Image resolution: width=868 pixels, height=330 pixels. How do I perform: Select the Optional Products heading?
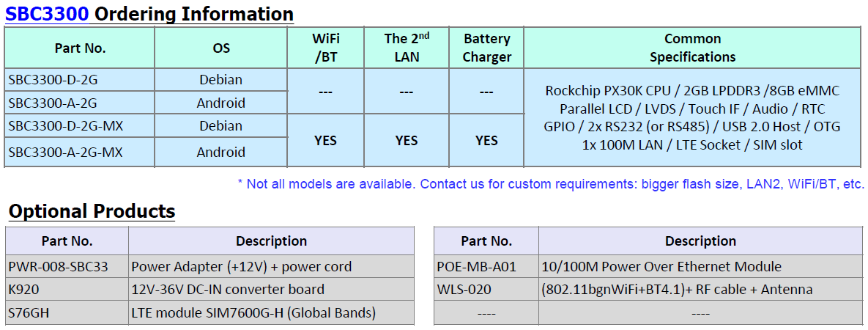(x=92, y=211)
